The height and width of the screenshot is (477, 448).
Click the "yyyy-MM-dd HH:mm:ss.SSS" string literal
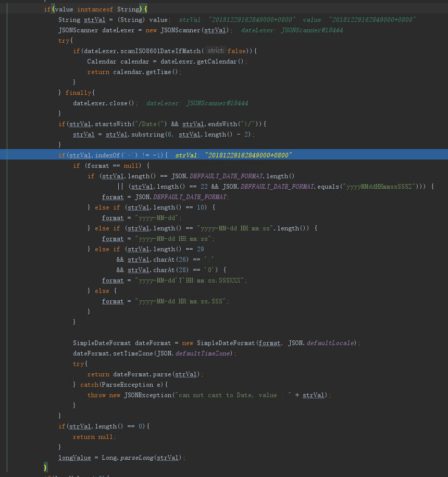pyautogui.click(x=181, y=301)
